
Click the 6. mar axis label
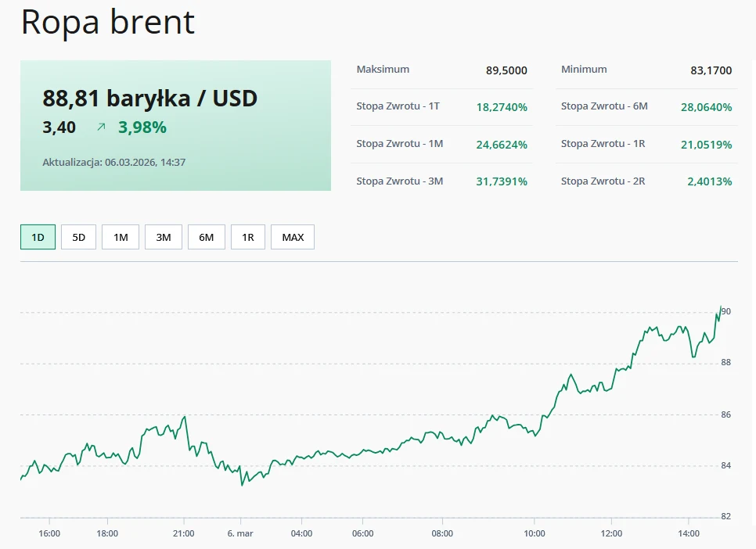tap(239, 533)
